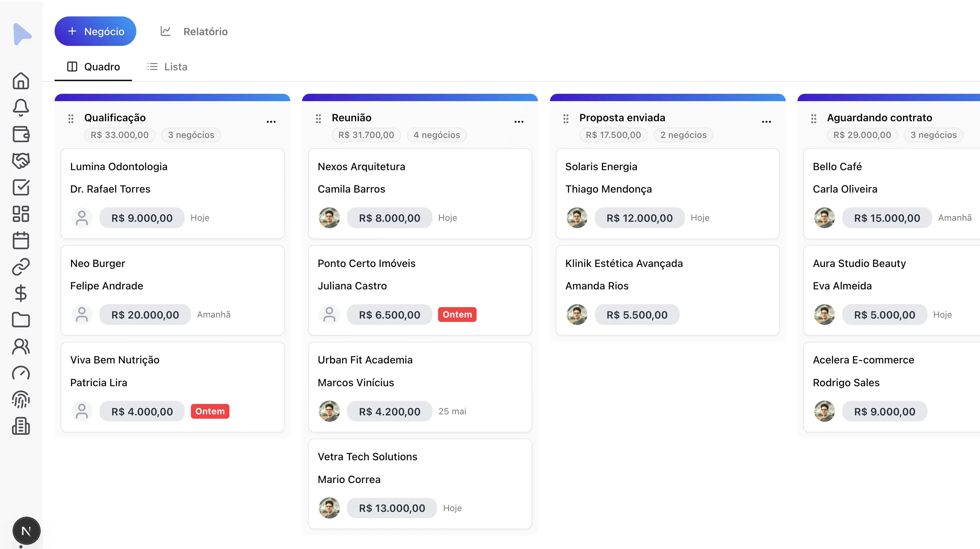Image resolution: width=980 pixels, height=549 pixels.
Task: Open the Urban Fit Academia deal card
Action: coord(420,387)
